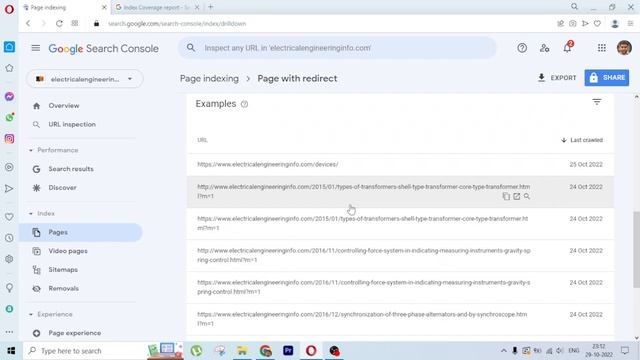Click the https synchronization-of-three-phase-alternators URL row
640x360 pixels.
tap(400, 319)
